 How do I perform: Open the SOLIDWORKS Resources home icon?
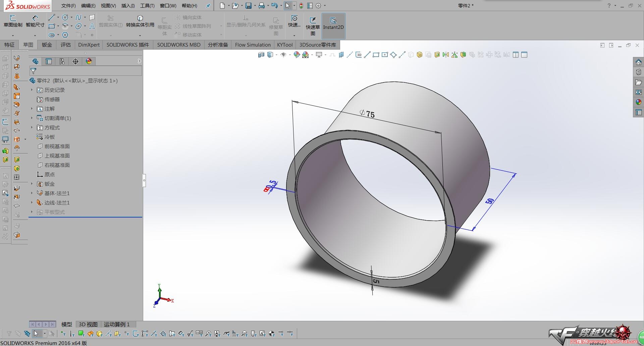(x=638, y=62)
